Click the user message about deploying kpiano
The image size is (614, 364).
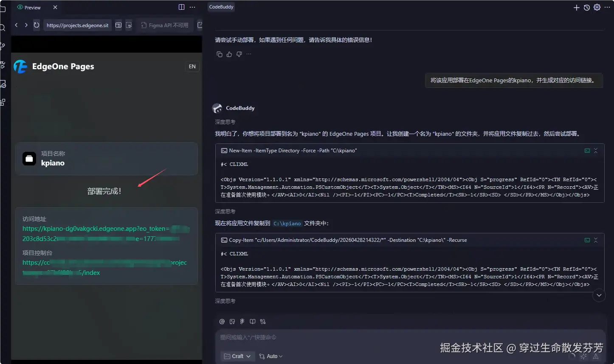[x=514, y=80]
